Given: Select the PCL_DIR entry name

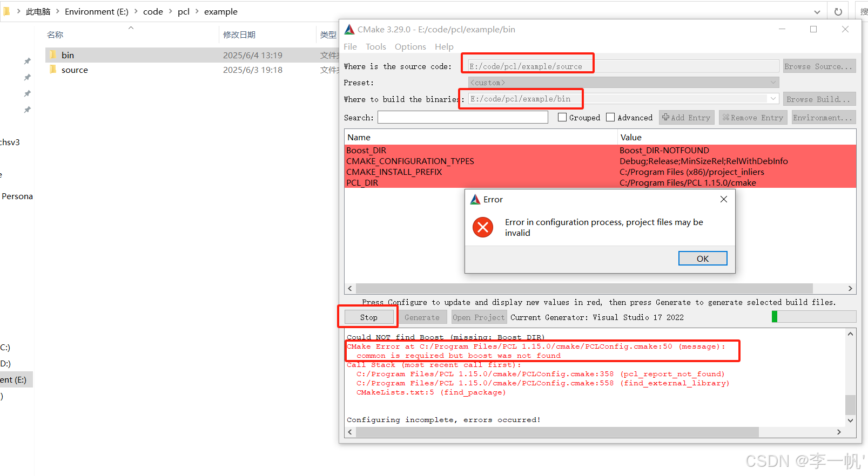Looking at the screenshot, I should pyautogui.click(x=362, y=183).
